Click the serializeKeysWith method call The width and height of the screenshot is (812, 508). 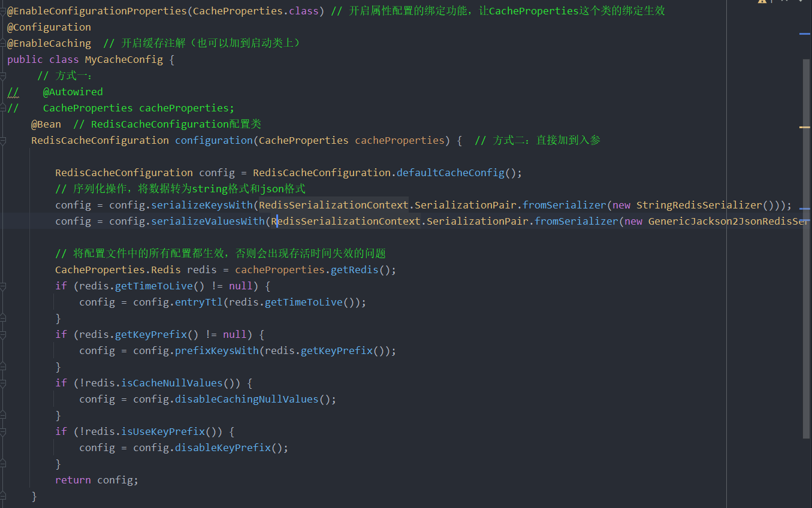(x=202, y=205)
